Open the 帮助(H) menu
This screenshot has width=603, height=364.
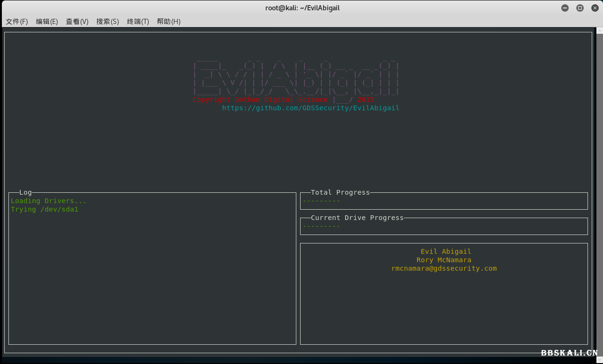coord(169,22)
